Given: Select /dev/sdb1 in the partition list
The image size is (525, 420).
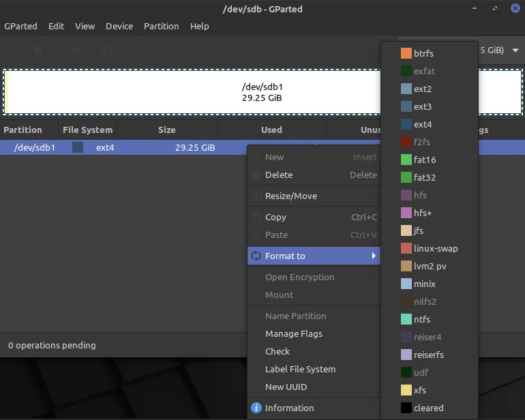Looking at the screenshot, I should tap(35, 147).
